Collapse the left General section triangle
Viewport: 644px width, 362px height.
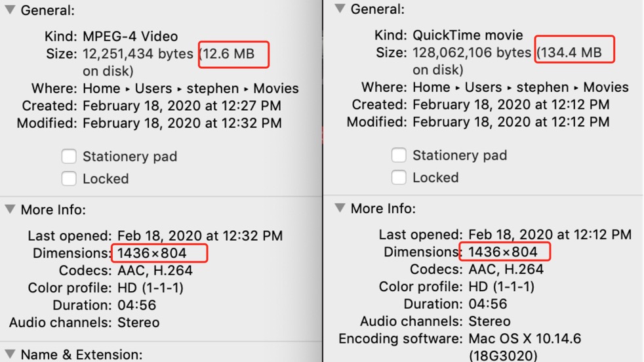click(x=10, y=9)
